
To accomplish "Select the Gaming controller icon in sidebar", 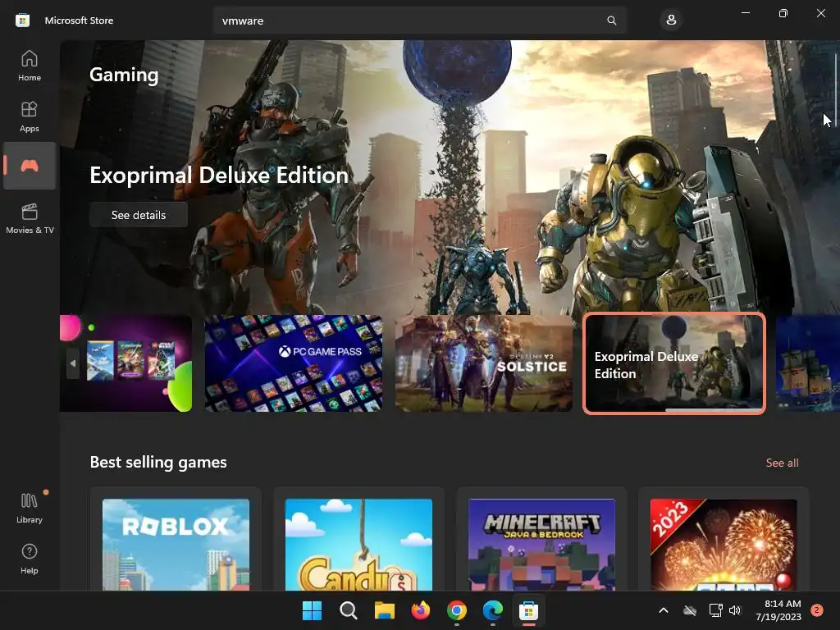I will coord(30,166).
